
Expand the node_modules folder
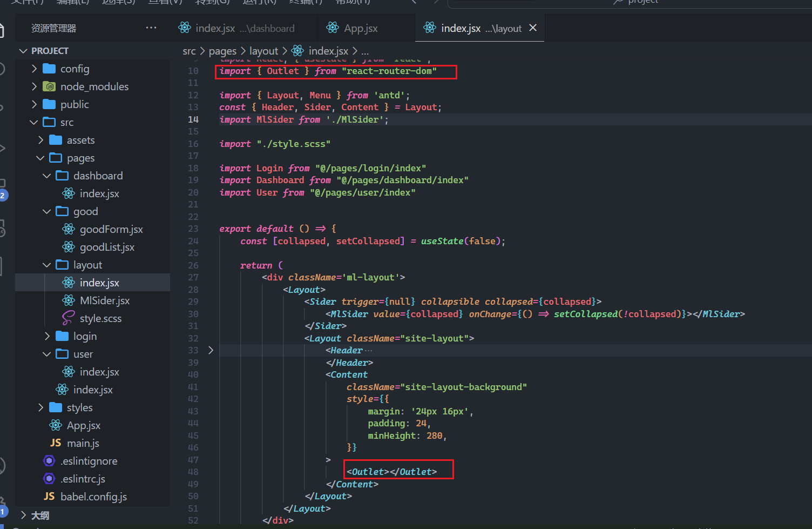coord(35,86)
